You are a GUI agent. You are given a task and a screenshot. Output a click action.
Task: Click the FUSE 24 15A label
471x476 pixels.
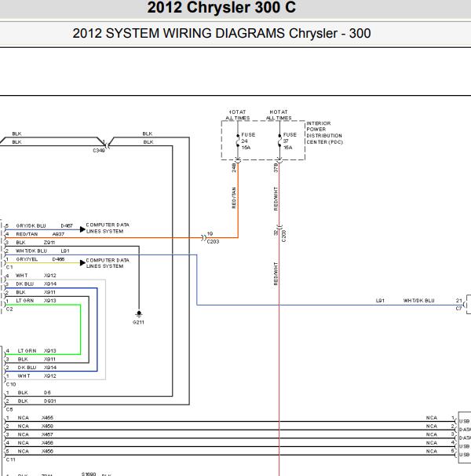tap(248, 141)
